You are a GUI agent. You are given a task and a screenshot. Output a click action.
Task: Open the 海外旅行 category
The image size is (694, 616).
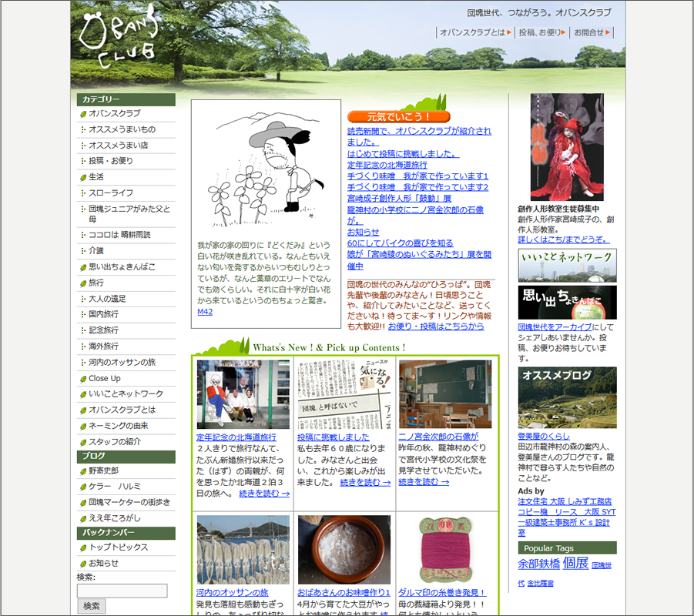[x=103, y=346]
